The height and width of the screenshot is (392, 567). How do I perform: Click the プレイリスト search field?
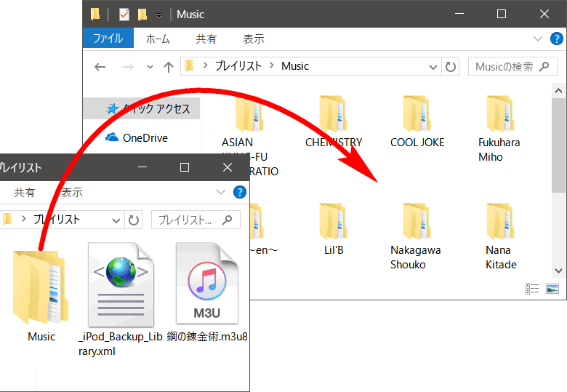coord(196,220)
